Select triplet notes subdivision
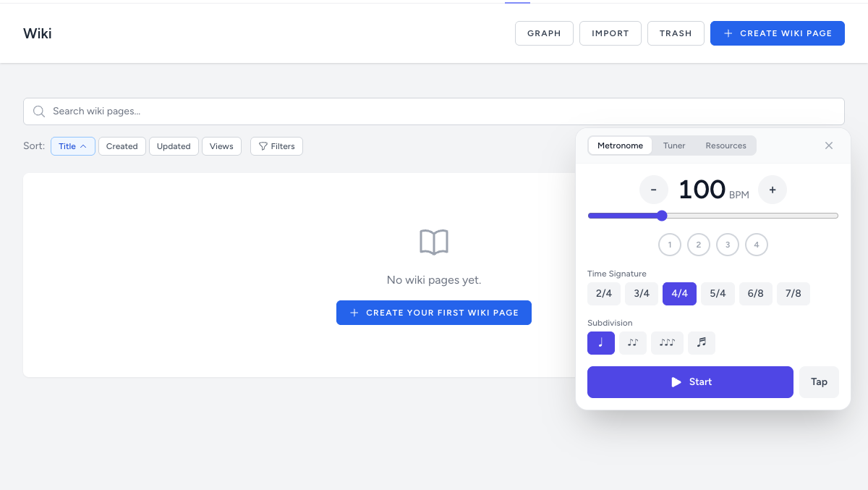 (x=667, y=343)
